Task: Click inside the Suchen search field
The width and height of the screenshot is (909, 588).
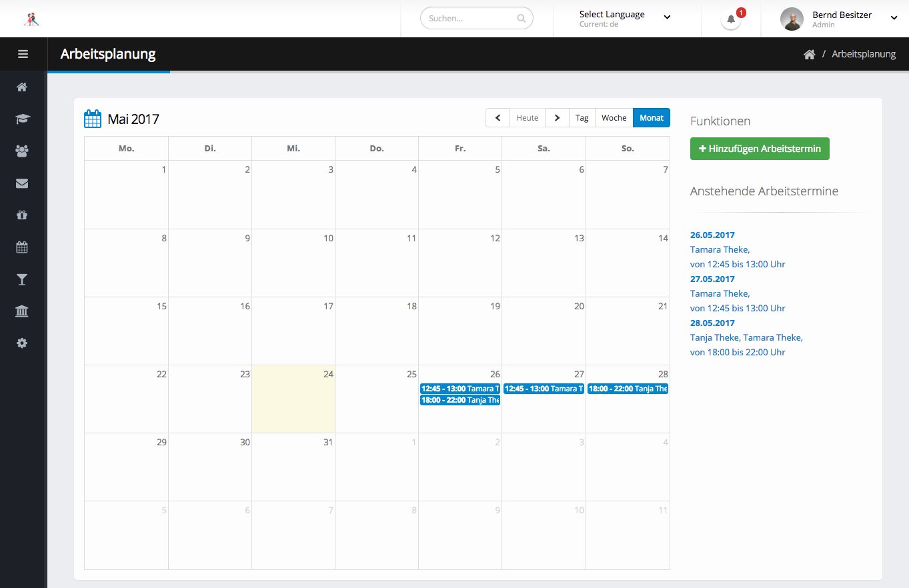Action: click(471, 19)
